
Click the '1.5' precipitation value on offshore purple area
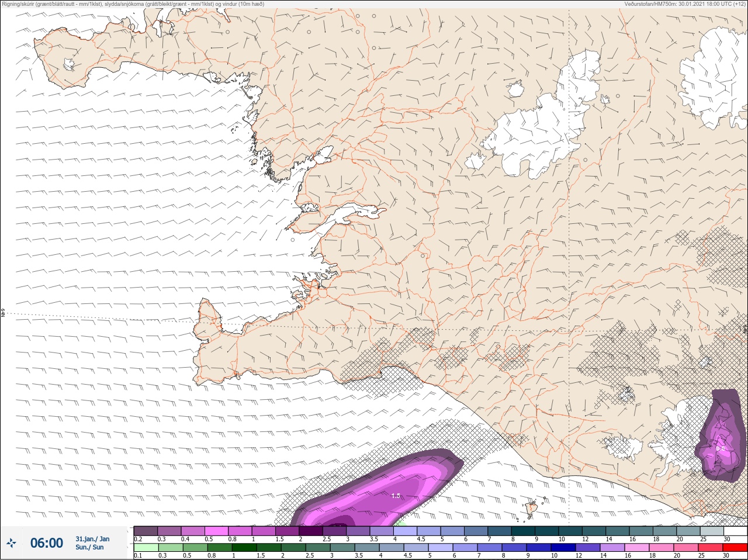[396, 496]
